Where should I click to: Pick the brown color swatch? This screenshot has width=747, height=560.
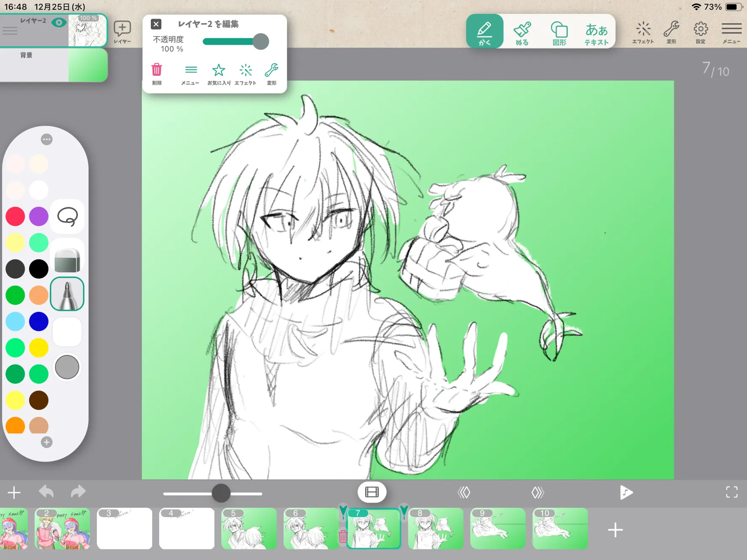(39, 400)
